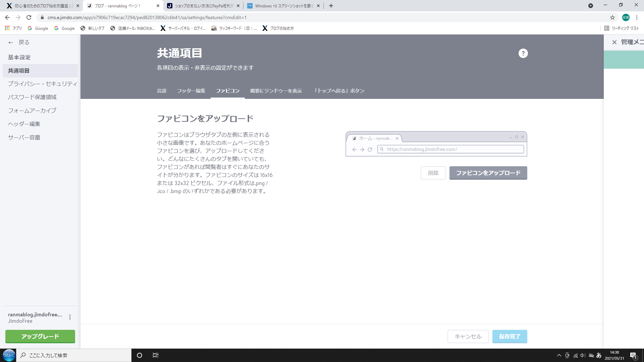This screenshot has width=644, height=362.
Task: Click the キャンセル button
Action: [x=468, y=337]
